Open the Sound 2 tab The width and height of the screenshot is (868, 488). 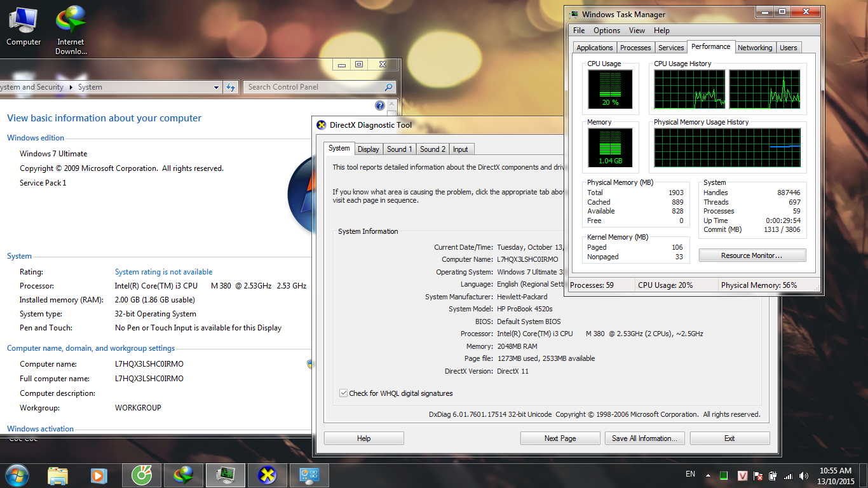433,149
